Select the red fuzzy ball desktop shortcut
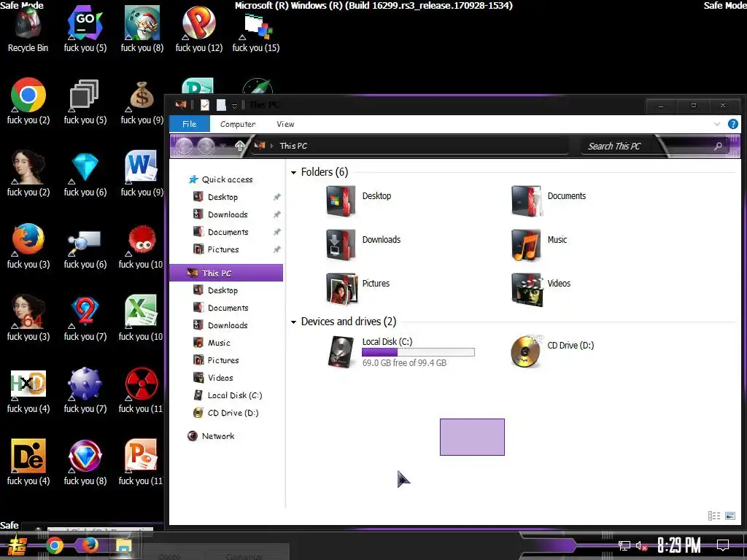This screenshot has width=747, height=560. point(142,246)
